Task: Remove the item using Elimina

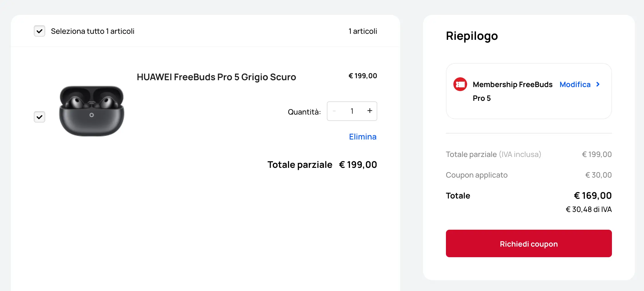Action: click(363, 137)
